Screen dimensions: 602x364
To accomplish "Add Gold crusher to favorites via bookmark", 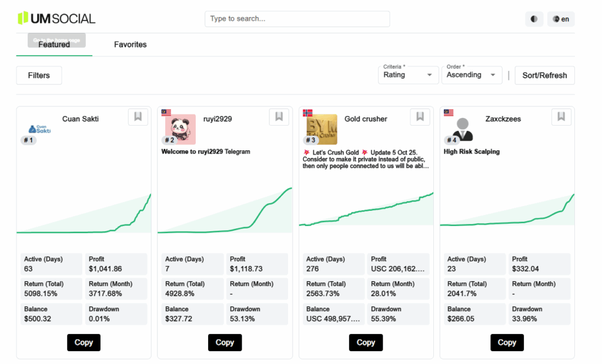I will click(420, 117).
